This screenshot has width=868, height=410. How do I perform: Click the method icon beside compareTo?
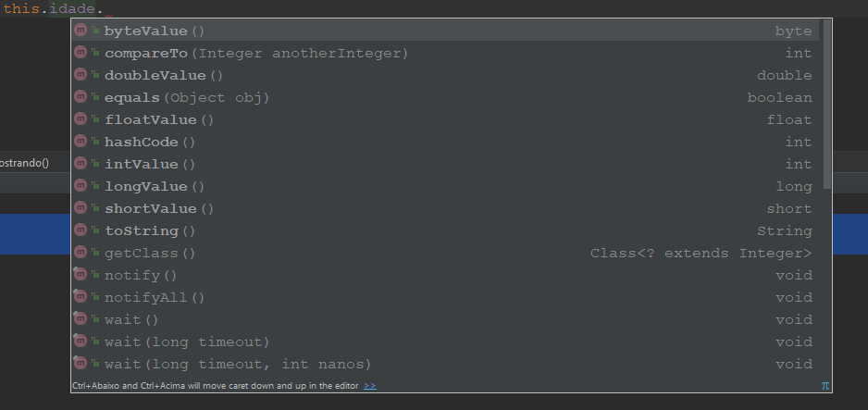(81, 52)
